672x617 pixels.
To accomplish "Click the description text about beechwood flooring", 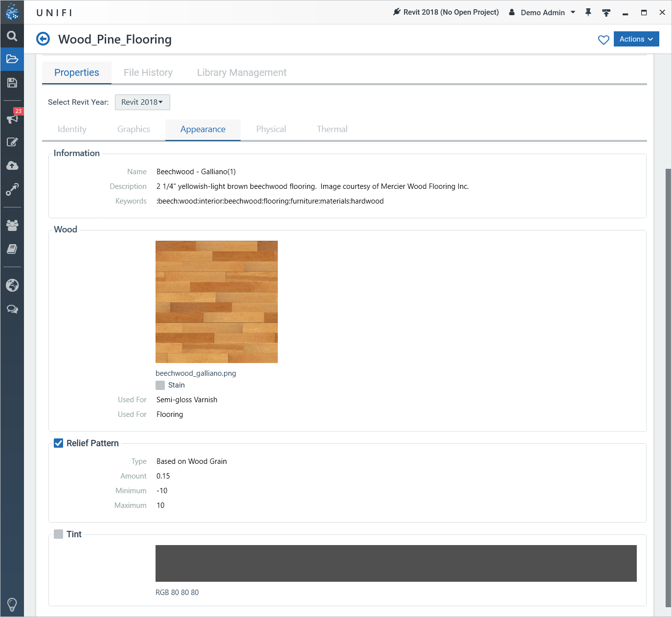I will click(x=313, y=186).
